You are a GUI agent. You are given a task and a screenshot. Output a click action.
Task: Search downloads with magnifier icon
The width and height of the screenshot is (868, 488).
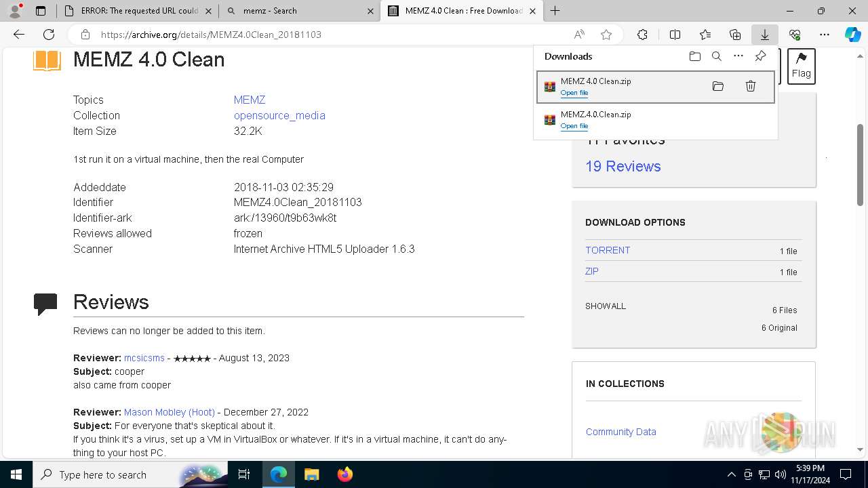(x=716, y=56)
